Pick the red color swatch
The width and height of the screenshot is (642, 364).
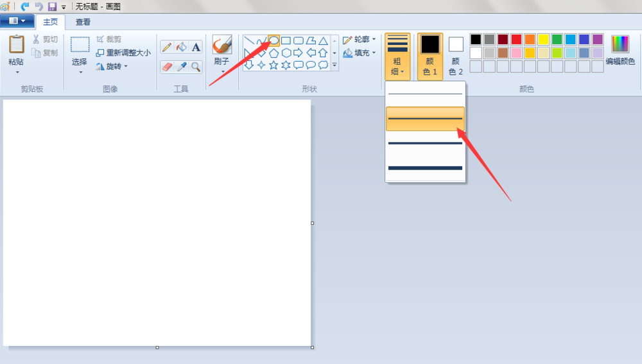pyautogui.click(x=516, y=39)
